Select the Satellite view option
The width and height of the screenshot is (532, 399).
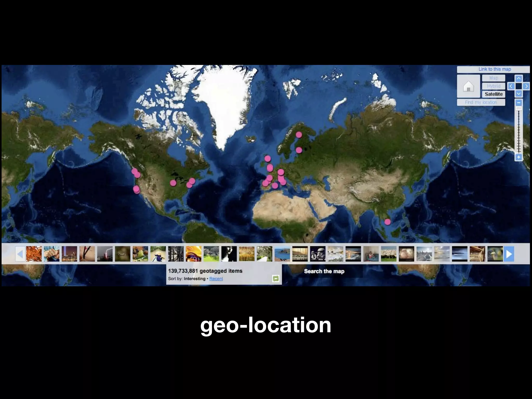494,94
